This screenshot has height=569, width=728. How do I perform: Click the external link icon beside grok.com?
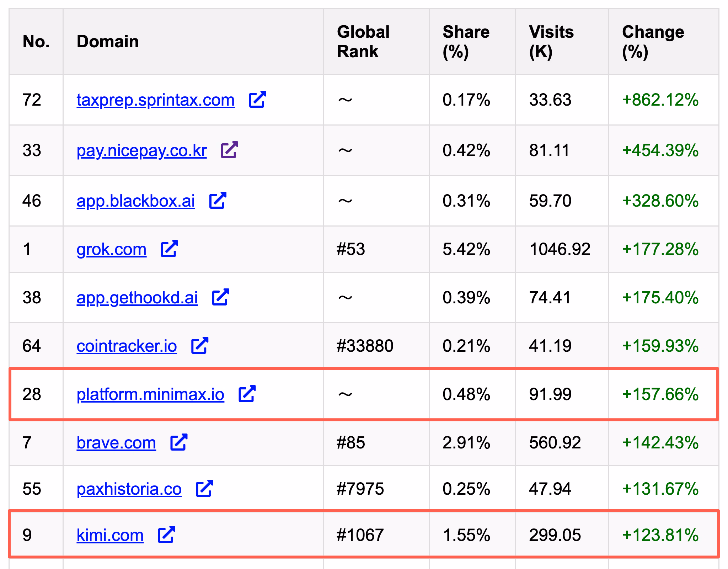[x=169, y=249]
